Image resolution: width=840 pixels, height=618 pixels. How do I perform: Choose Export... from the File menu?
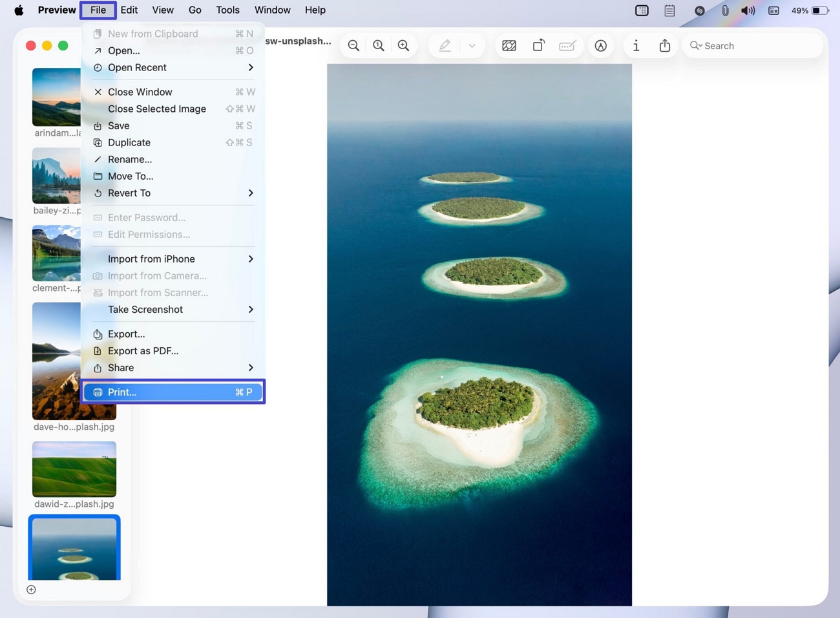[173, 334]
